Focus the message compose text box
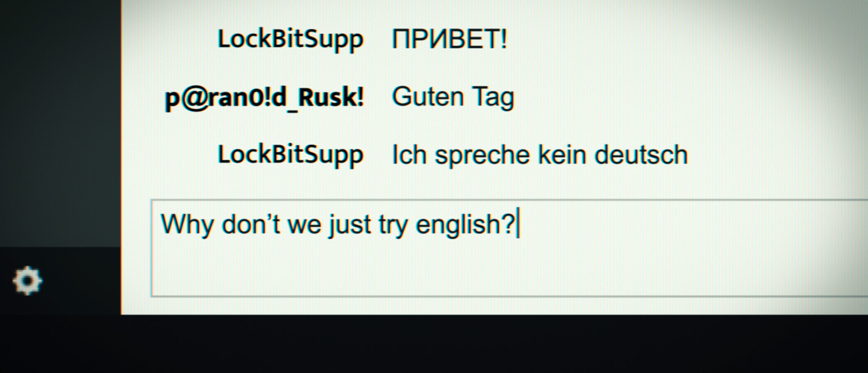The height and width of the screenshot is (373, 868). tap(509, 248)
